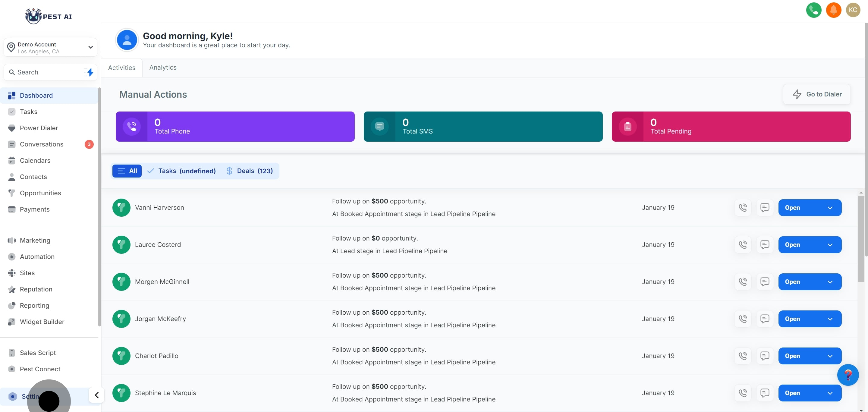Click the SMS icon for Jorgan McKeefry
The width and height of the screenshot is (868, 412).
(x=765, y=319)
